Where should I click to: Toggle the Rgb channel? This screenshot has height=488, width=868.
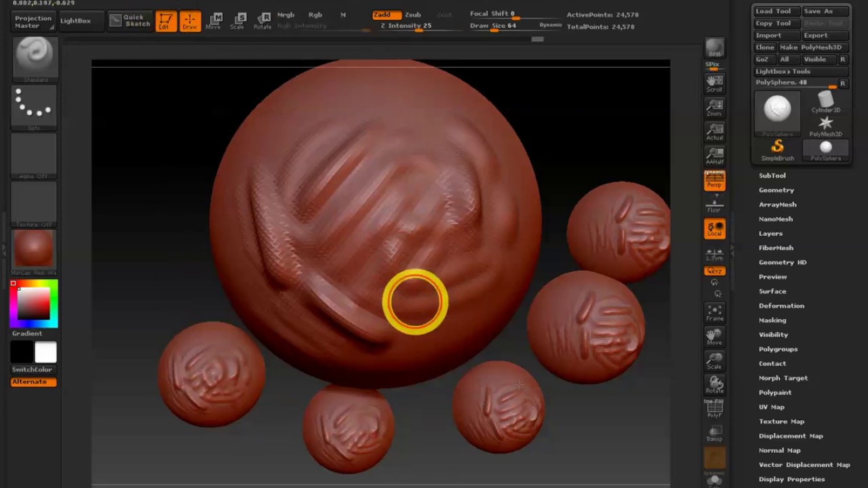coord(315,15)
